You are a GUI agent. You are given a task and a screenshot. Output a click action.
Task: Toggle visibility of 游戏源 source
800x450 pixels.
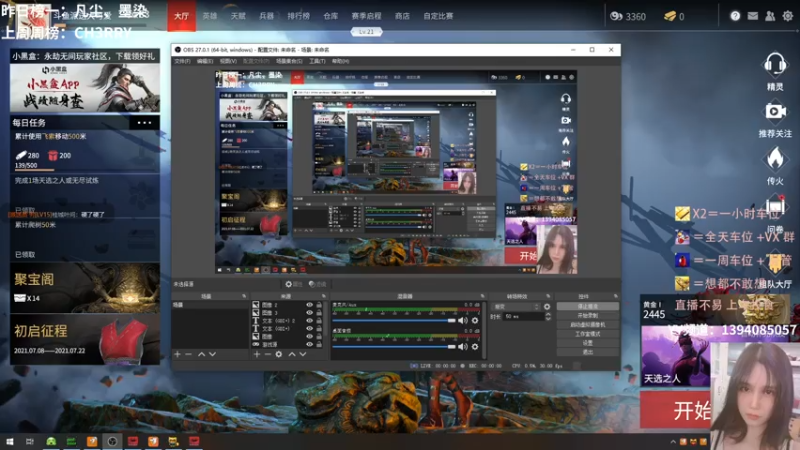click(x=309, y=344)
